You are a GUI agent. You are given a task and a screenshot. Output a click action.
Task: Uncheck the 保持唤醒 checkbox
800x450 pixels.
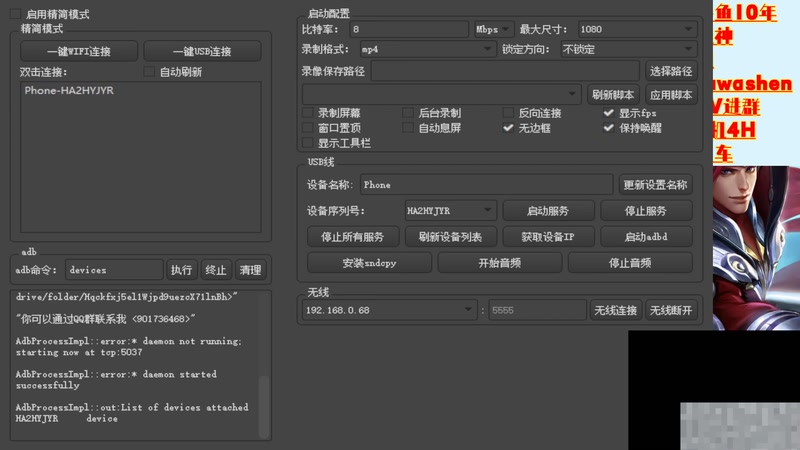pos(608,128)
